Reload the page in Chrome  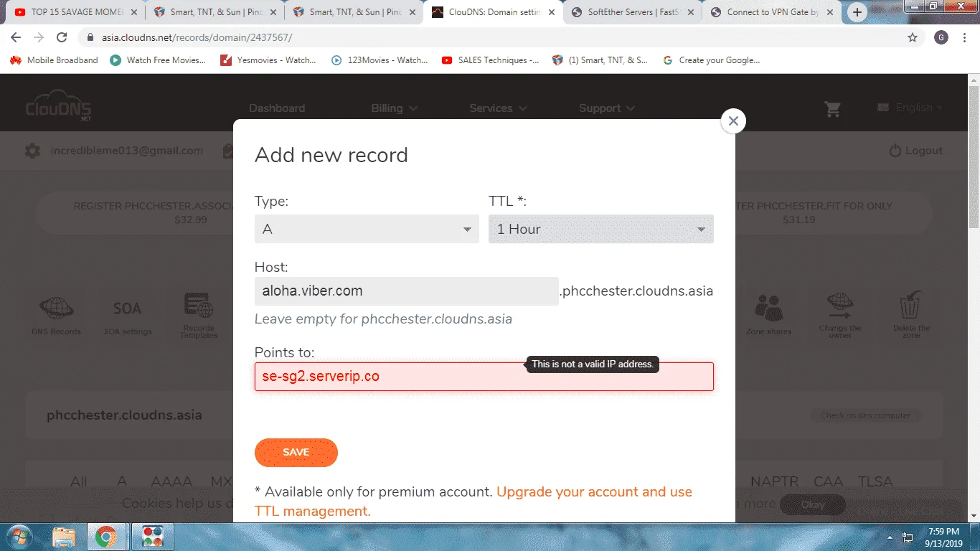coord(62,37)
